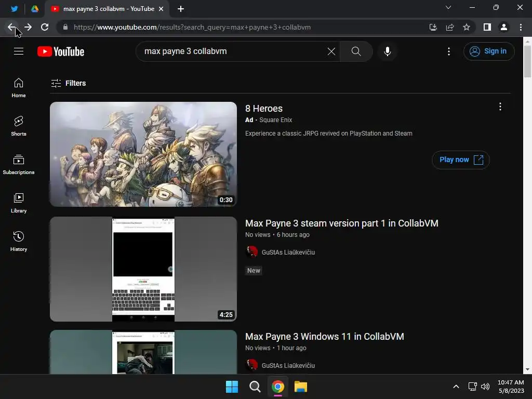Clear the search query with X
Image resolution: width=532 pixels, height=399 pixels.
(x=331, y=51)
